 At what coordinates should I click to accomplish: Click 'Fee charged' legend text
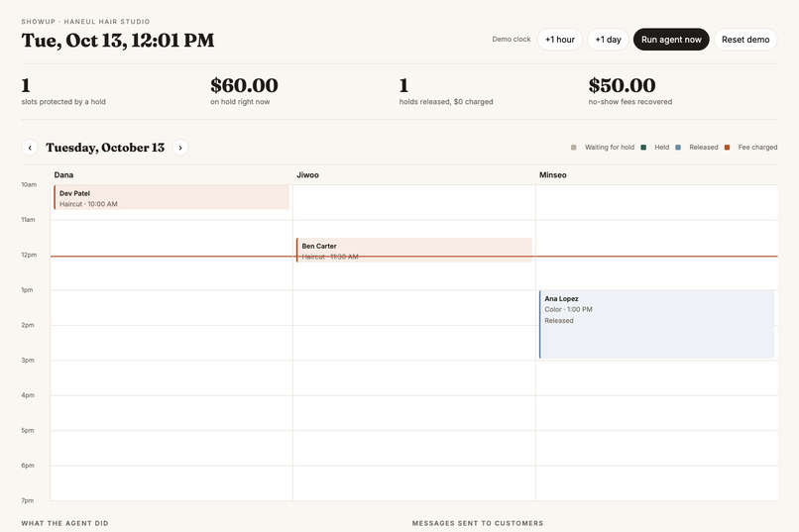tap(757, 148)
